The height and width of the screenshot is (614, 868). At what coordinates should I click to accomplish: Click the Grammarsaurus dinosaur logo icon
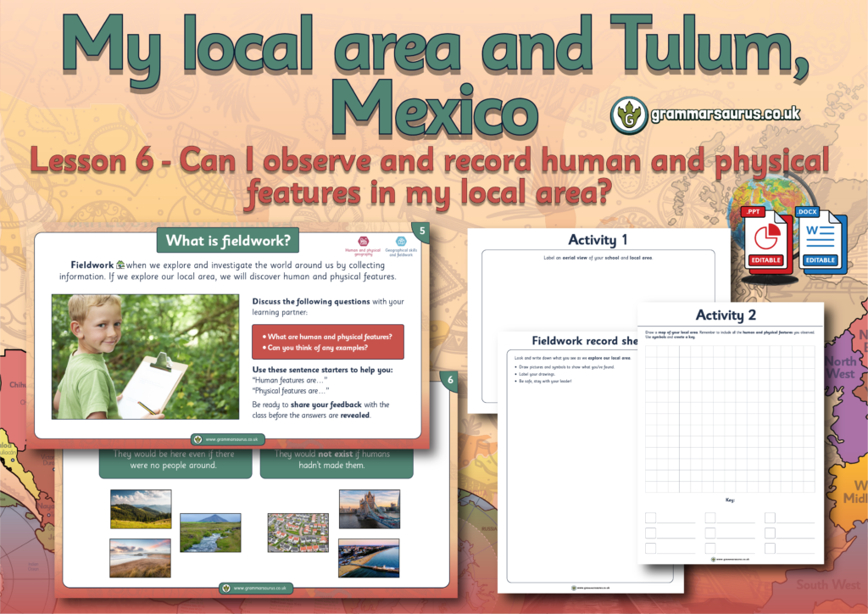628,114
